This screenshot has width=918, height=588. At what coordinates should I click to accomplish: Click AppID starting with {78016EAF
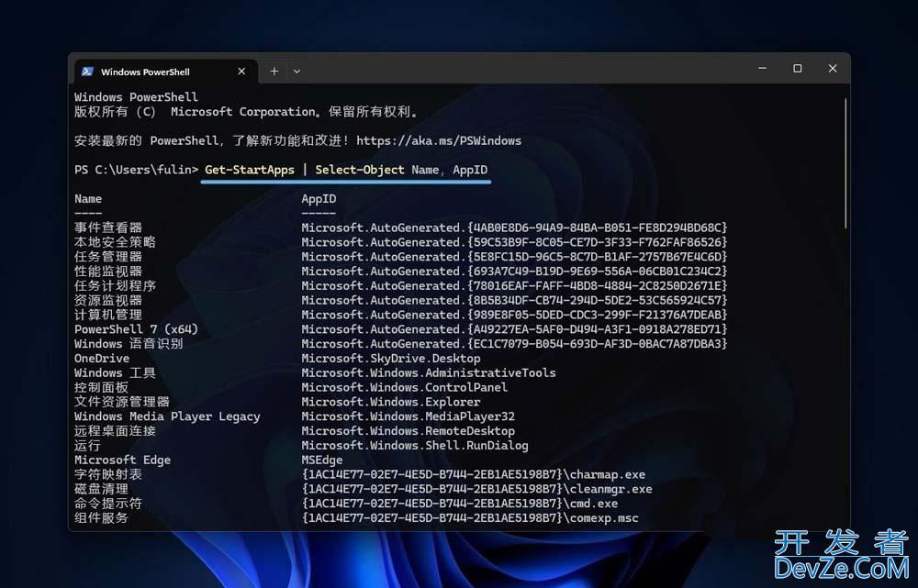(x=515, y=286)
